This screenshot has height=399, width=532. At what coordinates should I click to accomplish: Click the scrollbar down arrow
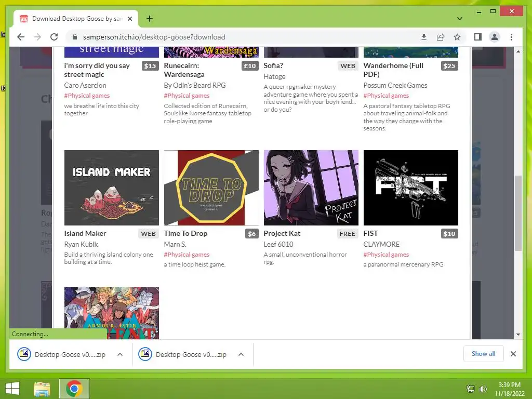[518, 335]
